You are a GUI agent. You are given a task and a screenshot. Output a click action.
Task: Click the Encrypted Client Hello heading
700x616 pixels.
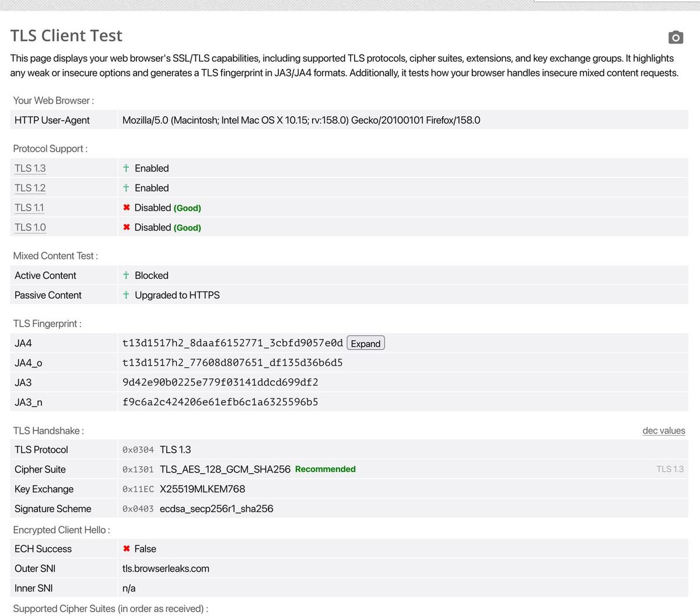pyautogui.click(x=62, y=530)
